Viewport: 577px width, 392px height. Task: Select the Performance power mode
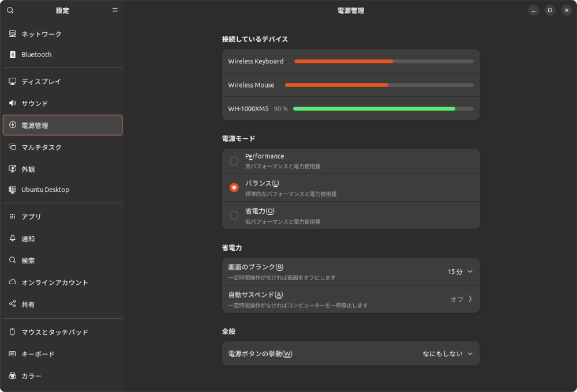click(234, 161)
